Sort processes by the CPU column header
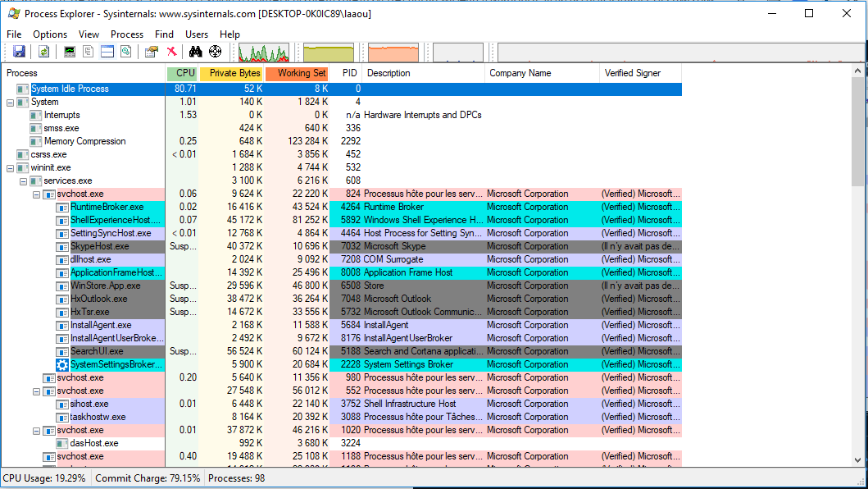Image resolution: width=868 pixels, height=489 pixels. click(x=182, y=73)
